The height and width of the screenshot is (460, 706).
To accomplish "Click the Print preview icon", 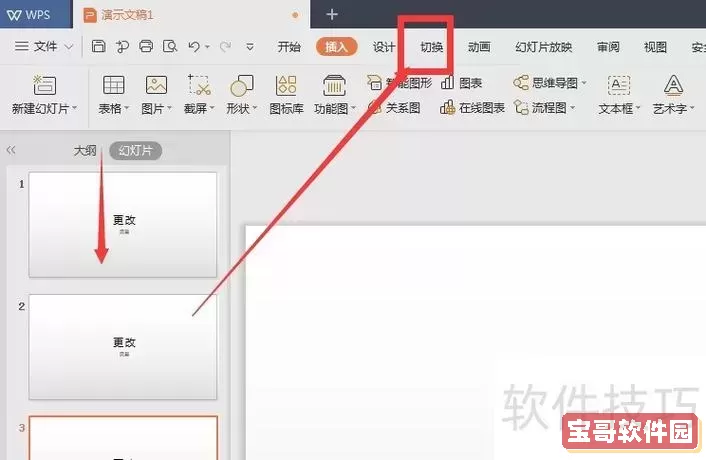I will pyautogui.click(x=170, y=46).
